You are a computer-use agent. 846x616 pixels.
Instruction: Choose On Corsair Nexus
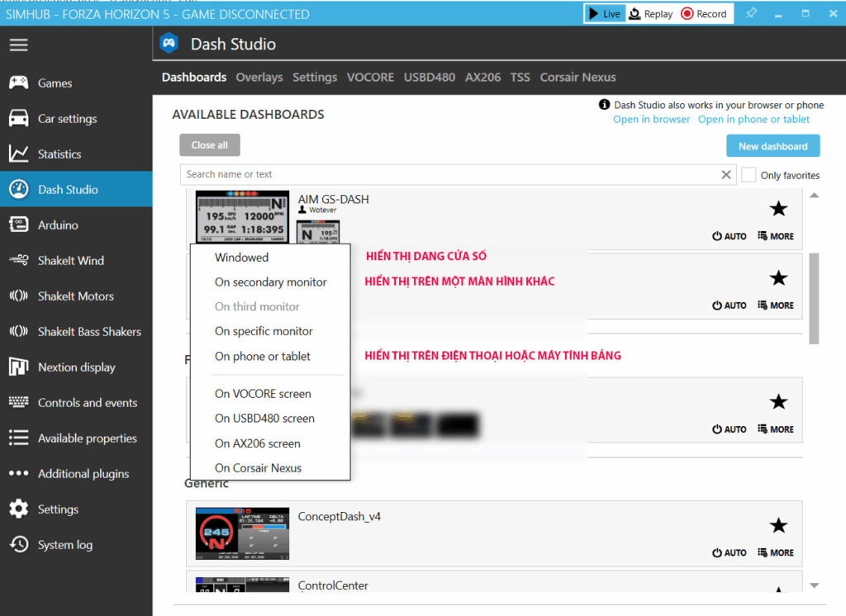point(270,468)
